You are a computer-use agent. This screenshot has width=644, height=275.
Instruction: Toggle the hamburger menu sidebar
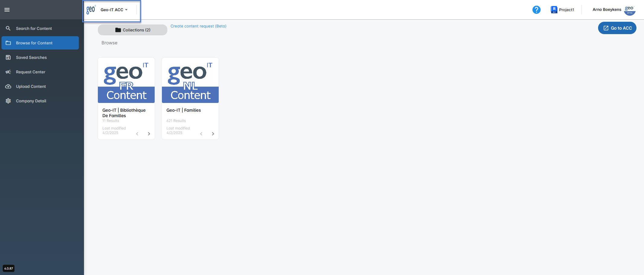click(x=7, y=10)
